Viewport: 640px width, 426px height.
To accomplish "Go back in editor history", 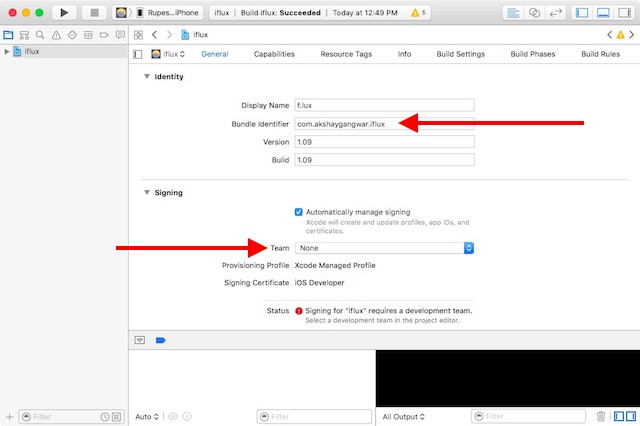I will 154,35.
